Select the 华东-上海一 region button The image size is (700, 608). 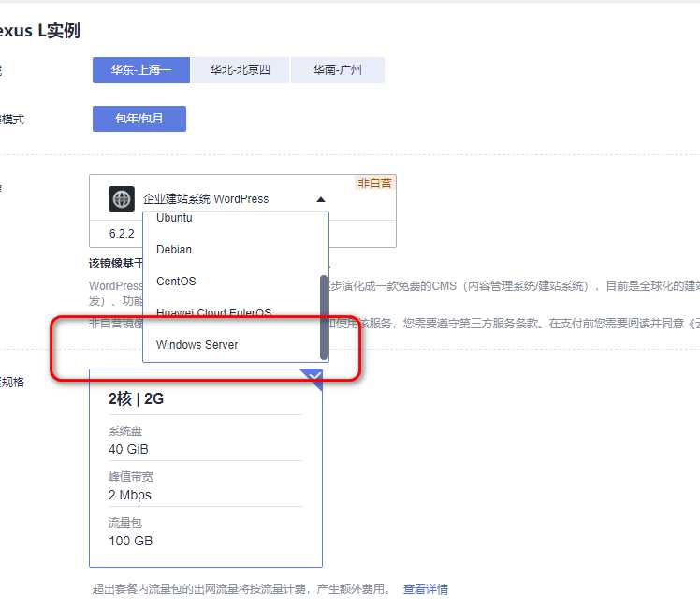click(141, 70)
